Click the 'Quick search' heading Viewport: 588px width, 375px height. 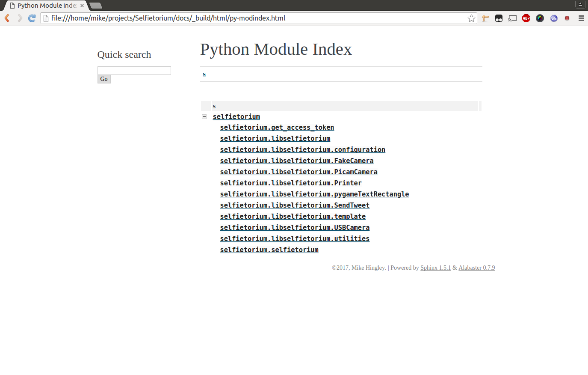[x=124, y=54]
